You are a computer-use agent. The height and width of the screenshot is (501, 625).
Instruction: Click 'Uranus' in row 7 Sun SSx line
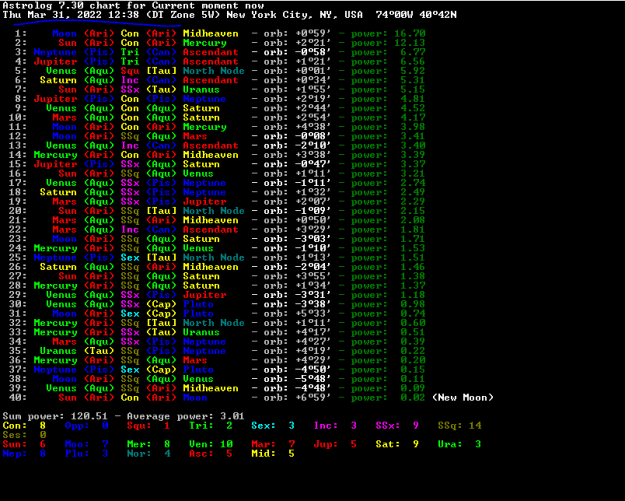201,90
